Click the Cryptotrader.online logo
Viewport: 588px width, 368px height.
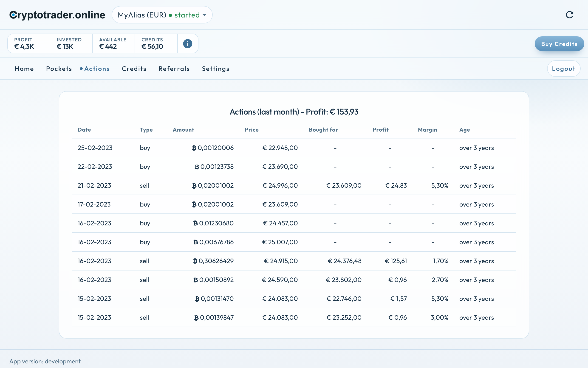click(57, 15)
